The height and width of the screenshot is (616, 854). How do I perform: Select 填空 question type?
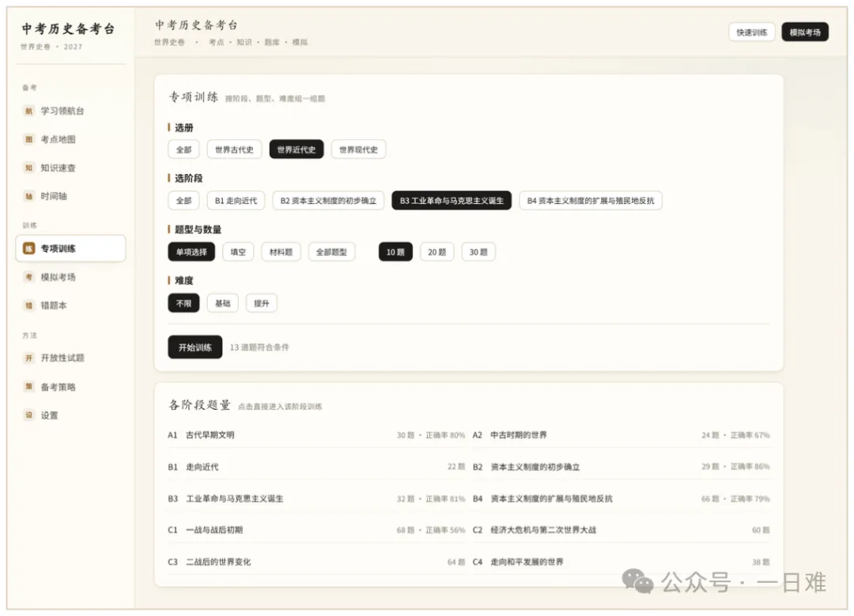238,251
